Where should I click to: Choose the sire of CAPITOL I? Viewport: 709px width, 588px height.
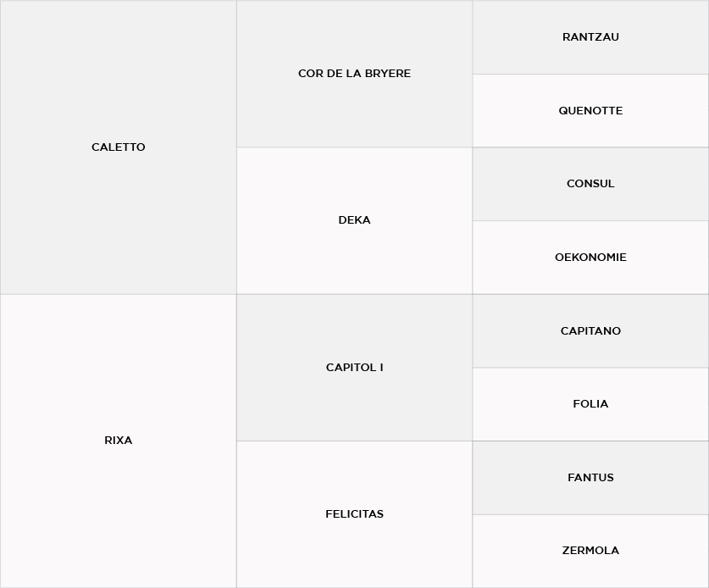(590, 331)
